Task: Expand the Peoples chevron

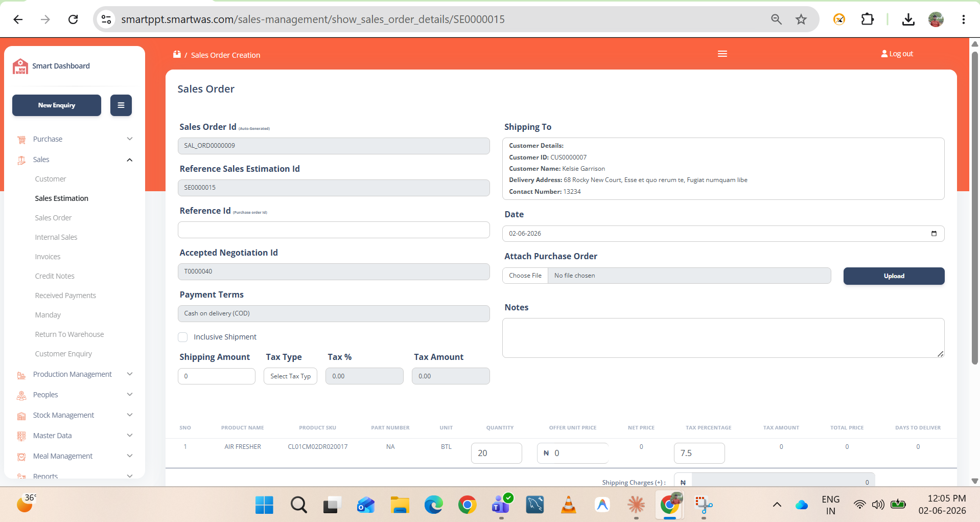Action: [x=130, y=395]
